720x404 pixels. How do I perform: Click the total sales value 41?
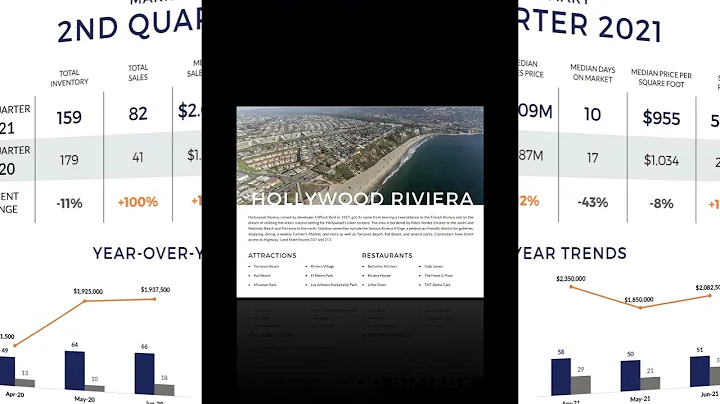pos(138,157)
